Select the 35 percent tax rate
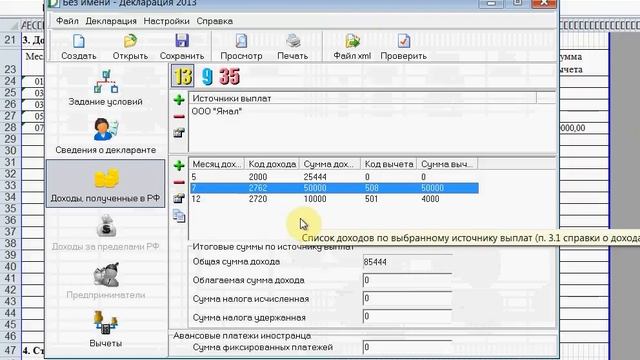This screenshot has width=640, height=360. 229,76
